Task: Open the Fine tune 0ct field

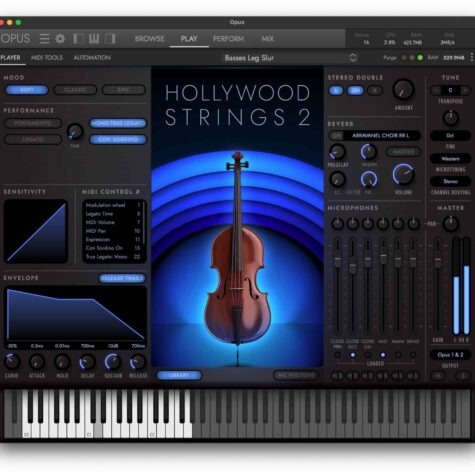Action: click(x=450, y=136)
